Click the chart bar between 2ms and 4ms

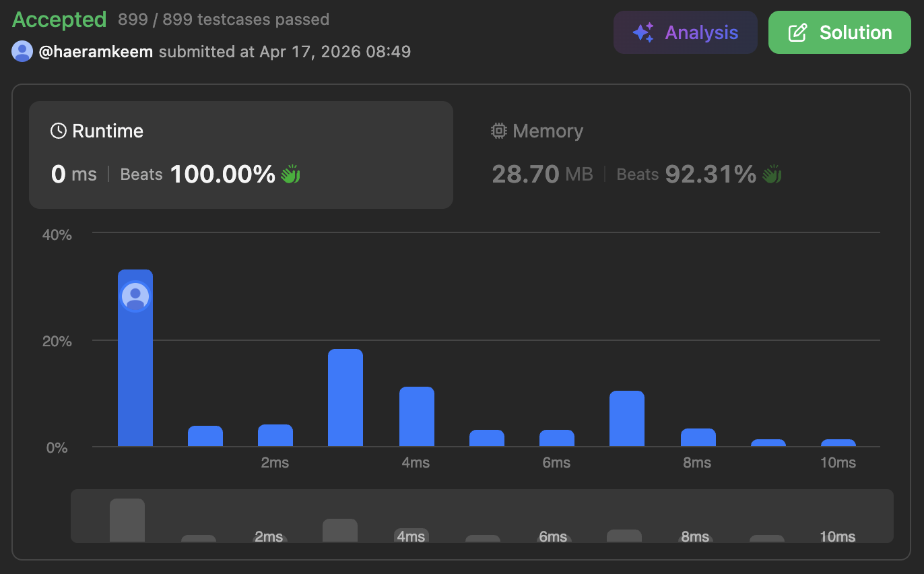pyautogui.click(x=345, y=397)
